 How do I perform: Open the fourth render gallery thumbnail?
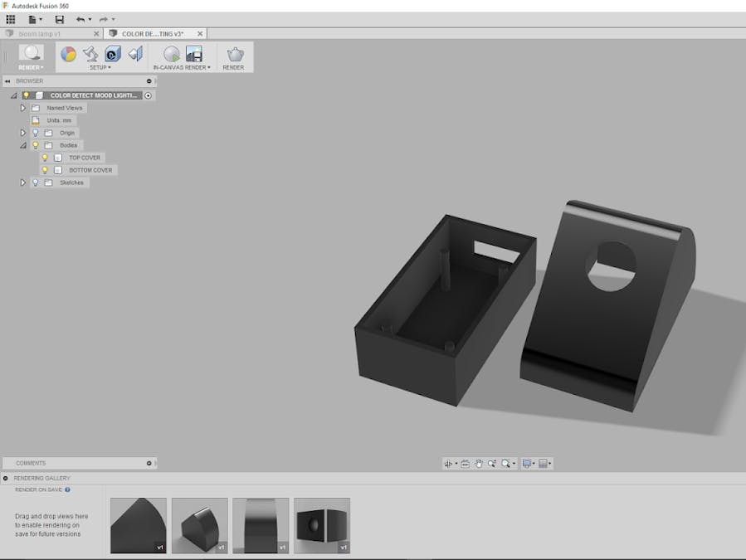coord(322,525)
